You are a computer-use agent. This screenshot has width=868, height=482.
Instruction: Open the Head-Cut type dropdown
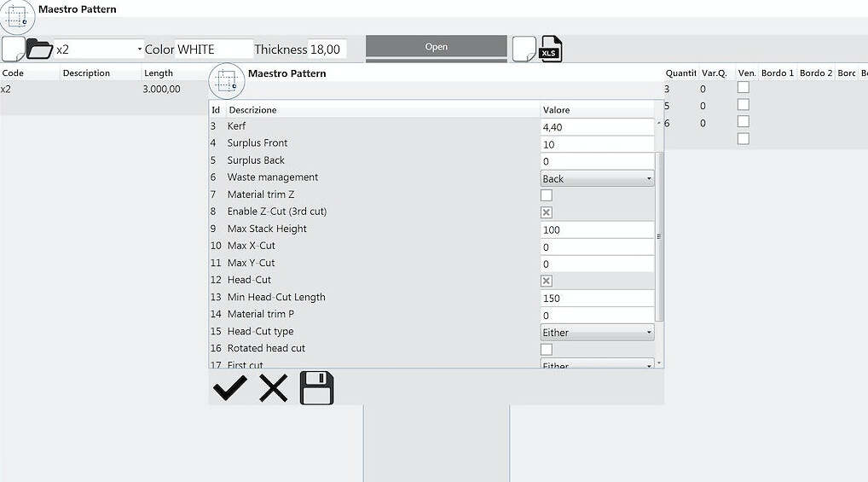pos(597,333)
